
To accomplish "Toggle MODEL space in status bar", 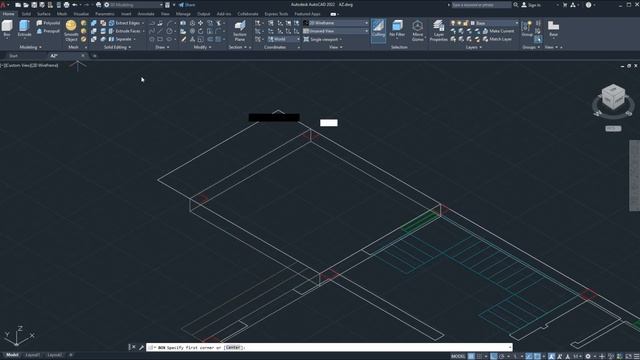I will (x=458, y=356).
